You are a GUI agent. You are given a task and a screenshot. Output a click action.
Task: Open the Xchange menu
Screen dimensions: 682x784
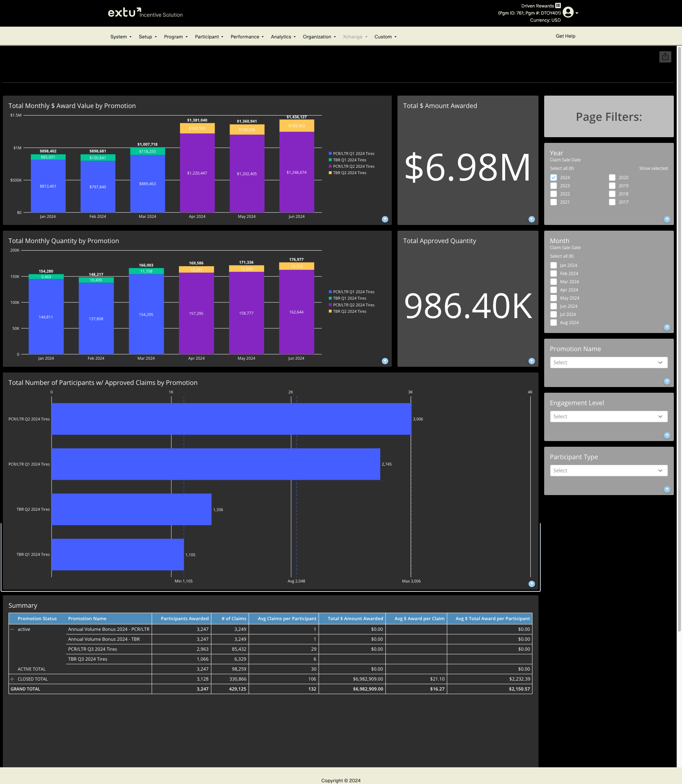click(x=355, y=37)
